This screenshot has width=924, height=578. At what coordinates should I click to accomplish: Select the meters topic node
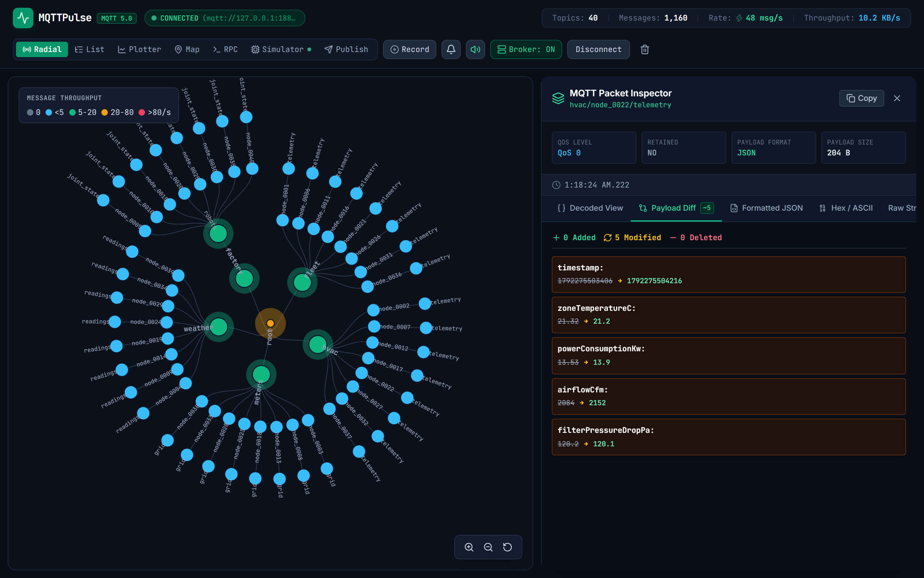click(x=261, y=374)
